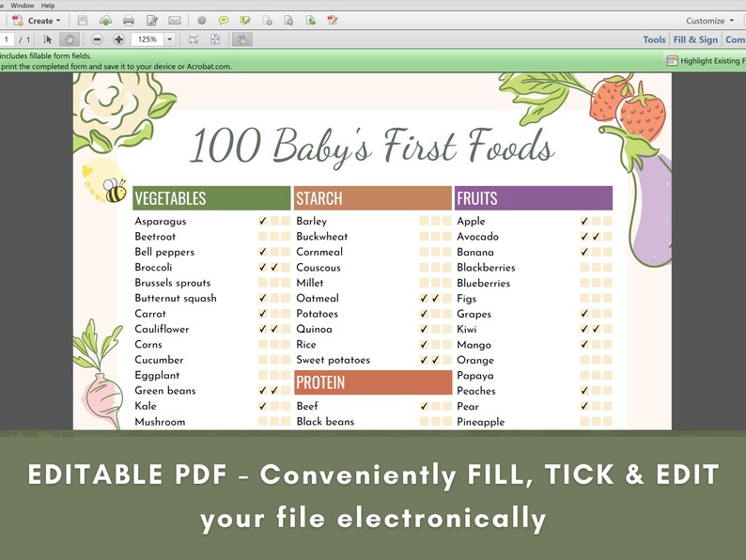Viewport: 746px width, 560px height.
Task: Click the PROTEIN header
Action: click(372, 382)
